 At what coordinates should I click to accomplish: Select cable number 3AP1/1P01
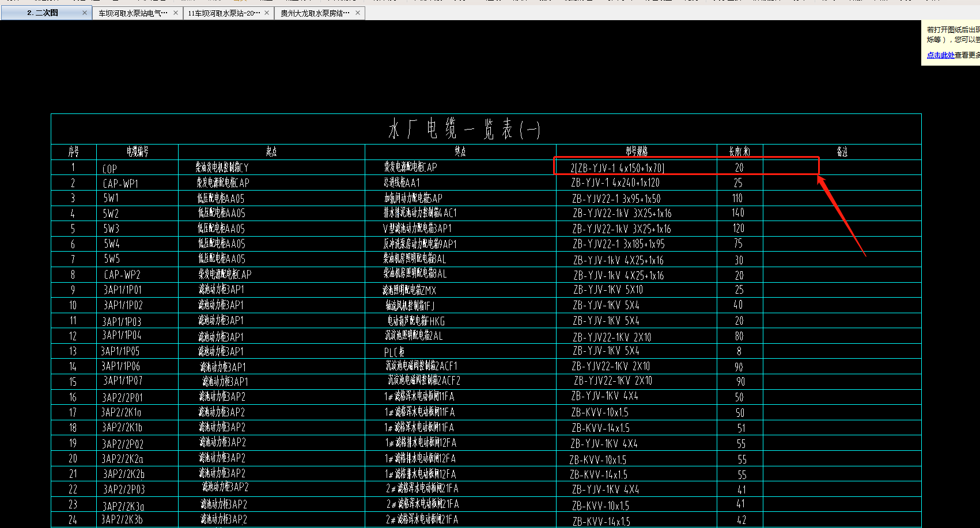(123, 290)
